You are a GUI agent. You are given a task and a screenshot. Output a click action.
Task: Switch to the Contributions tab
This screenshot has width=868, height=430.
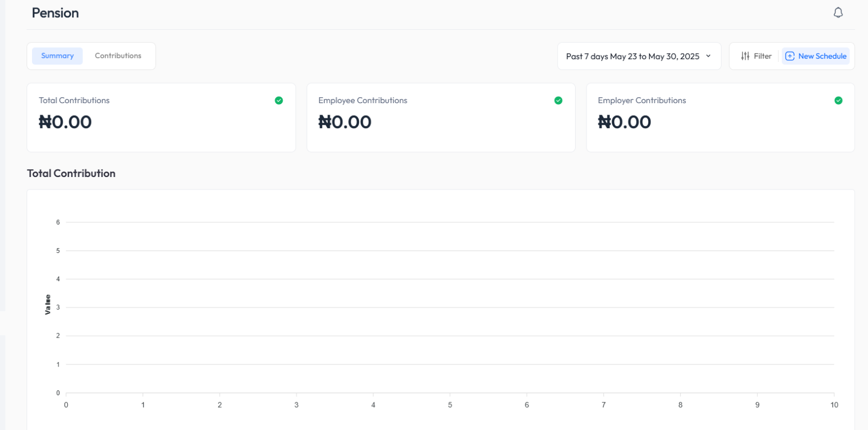tap(118, 56)
